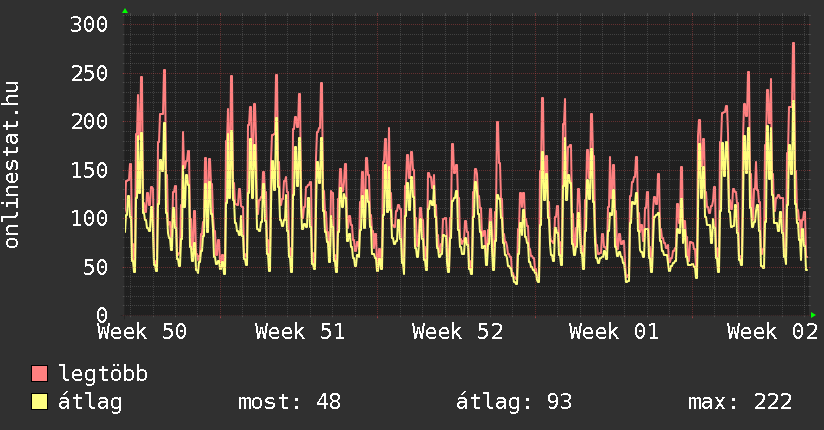
Task: Select the Week 02 axis label
Action: (771, 331)
